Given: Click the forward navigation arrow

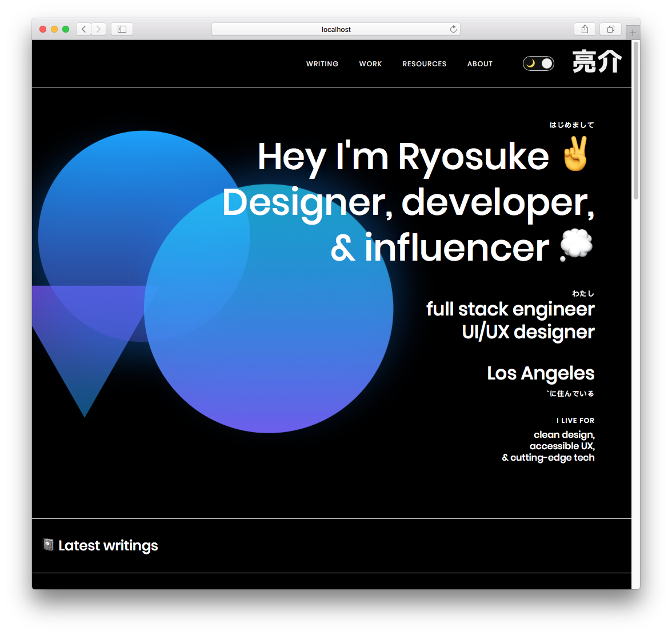Looking at the screenshot, I should [98, 29].
